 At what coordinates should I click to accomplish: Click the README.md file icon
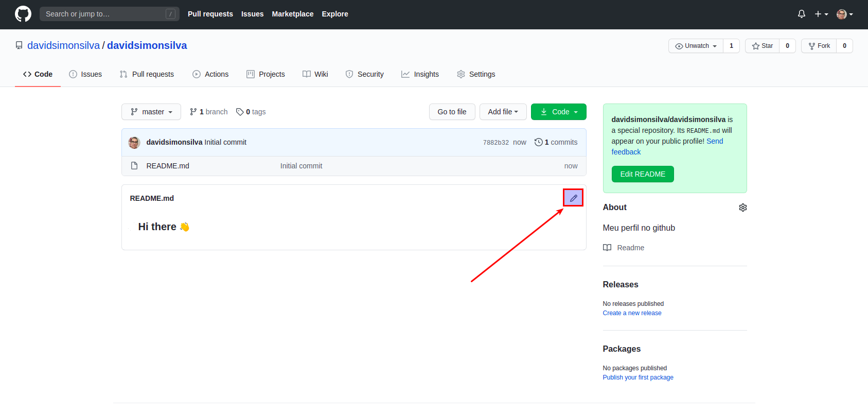pos(134,166)
